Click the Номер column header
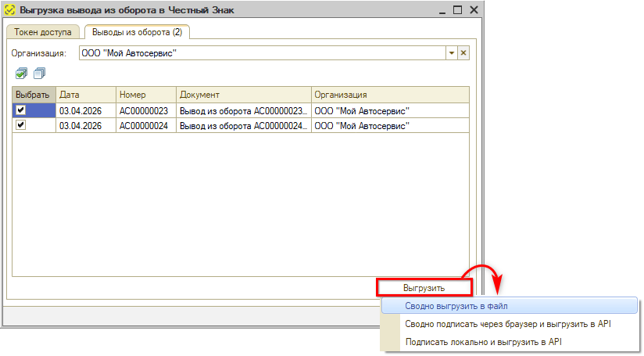 click(x=145, y=94)
